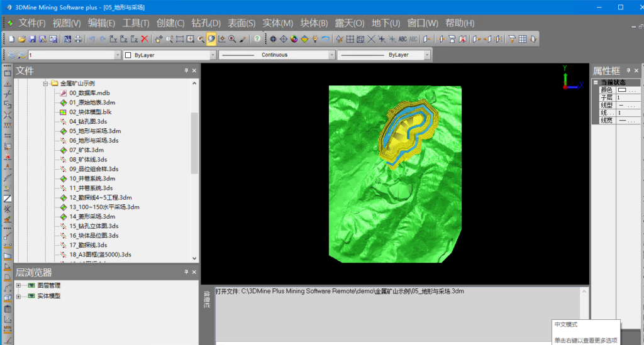Click the Print icon in the toolbar
The height and width of the screenshot is (345, 644).
coord(77,39)
